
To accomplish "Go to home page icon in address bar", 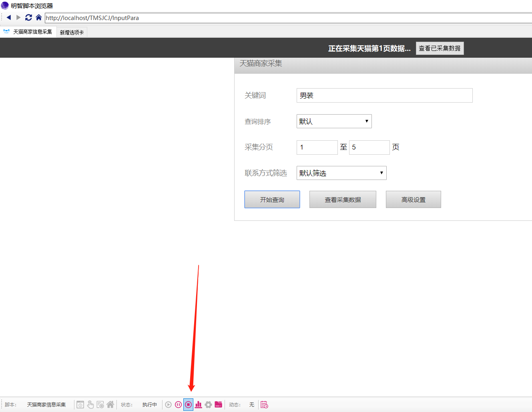I will pyautogui.click(x=39, y=18).
